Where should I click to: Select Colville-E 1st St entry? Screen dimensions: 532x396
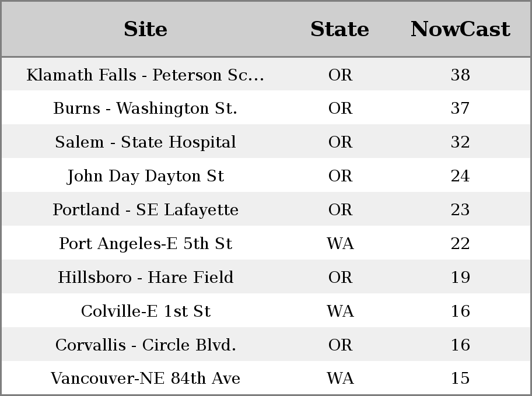[145, 311]
